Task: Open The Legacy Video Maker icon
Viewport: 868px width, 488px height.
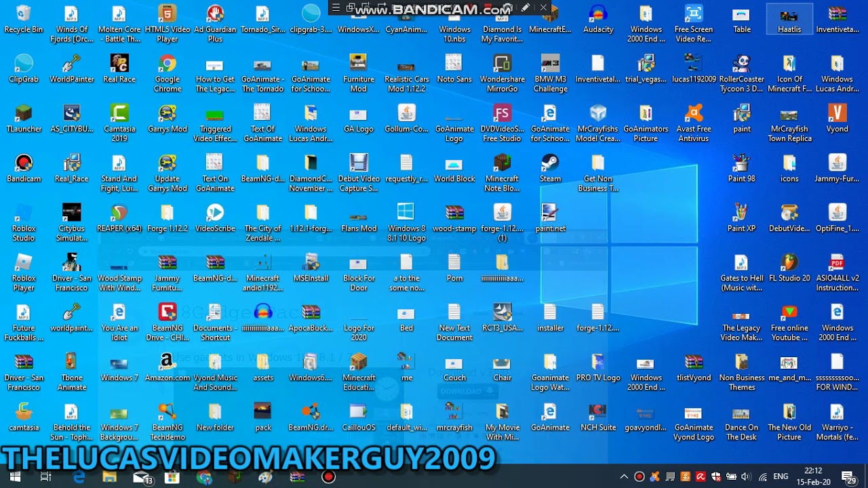Action: pyautogui.click(x=741, y=322)
